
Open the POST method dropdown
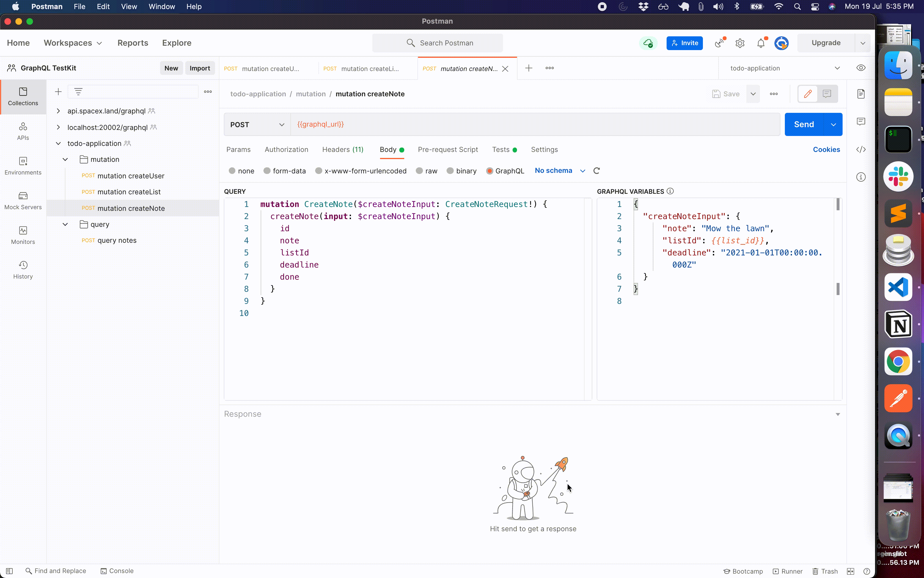point(257,125)
